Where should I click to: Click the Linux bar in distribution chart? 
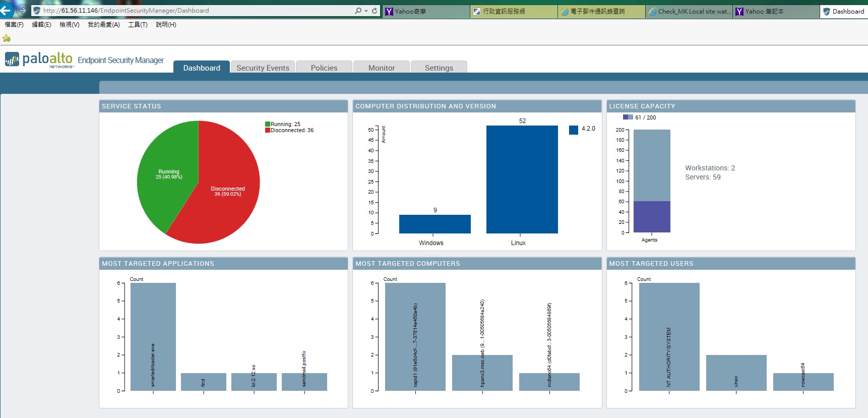click(x=522, y=180)
